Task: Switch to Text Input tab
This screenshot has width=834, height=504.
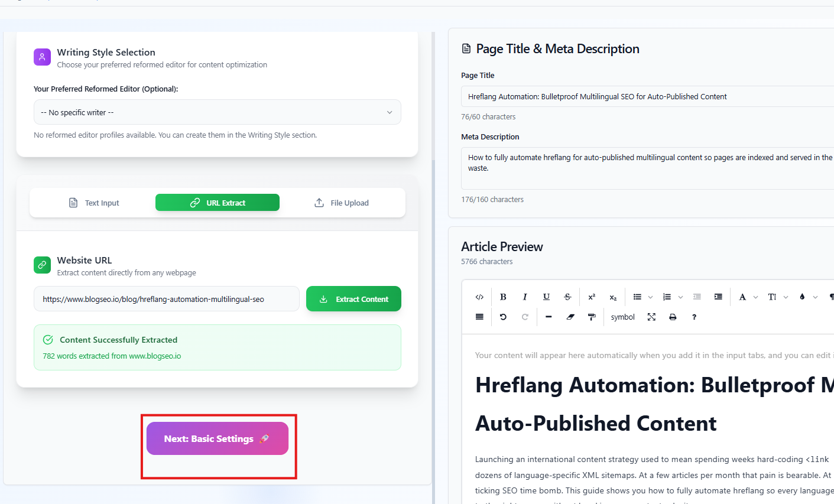Action: click(94, 203)
